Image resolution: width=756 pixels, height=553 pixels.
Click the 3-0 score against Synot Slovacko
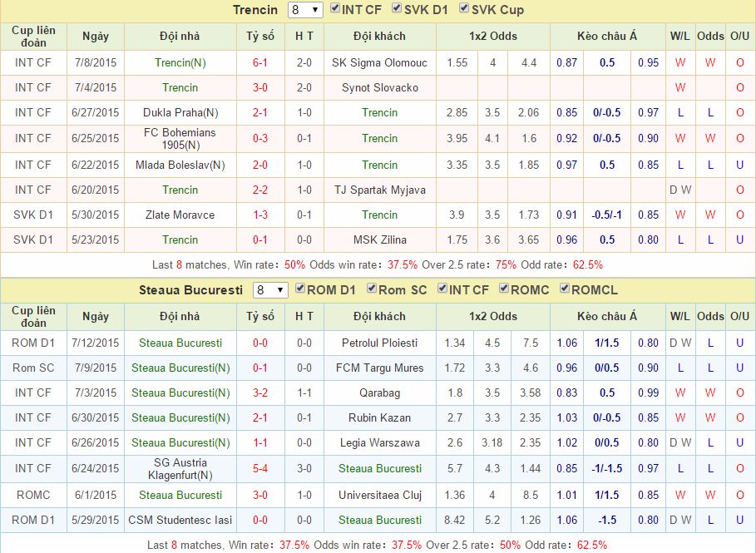[260, 88]
